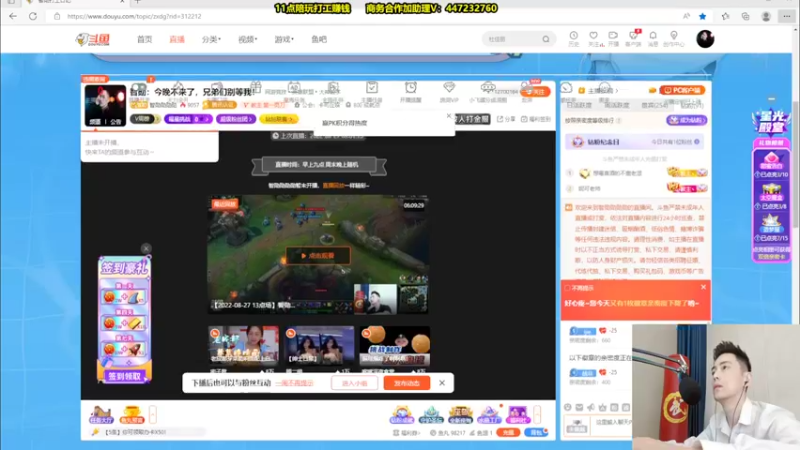Click the 一周不再提示 link
This screenshot has width=800, height=450.
tap(294, 383)
